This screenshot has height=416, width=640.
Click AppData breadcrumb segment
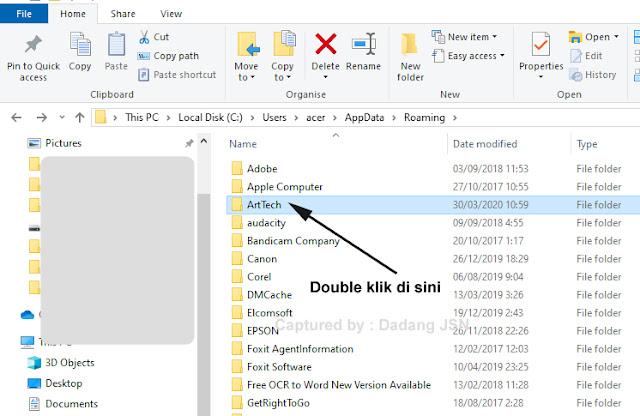pos(364,118)
